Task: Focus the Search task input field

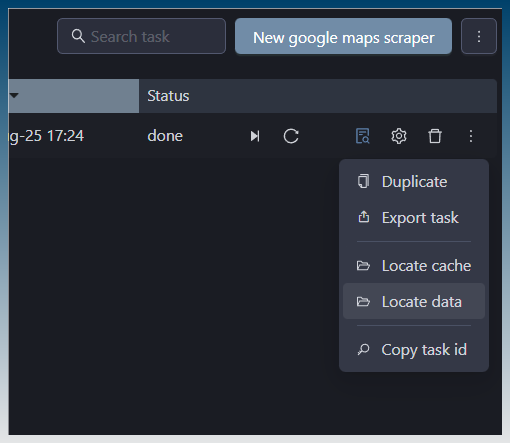Action: coord(141,36)
